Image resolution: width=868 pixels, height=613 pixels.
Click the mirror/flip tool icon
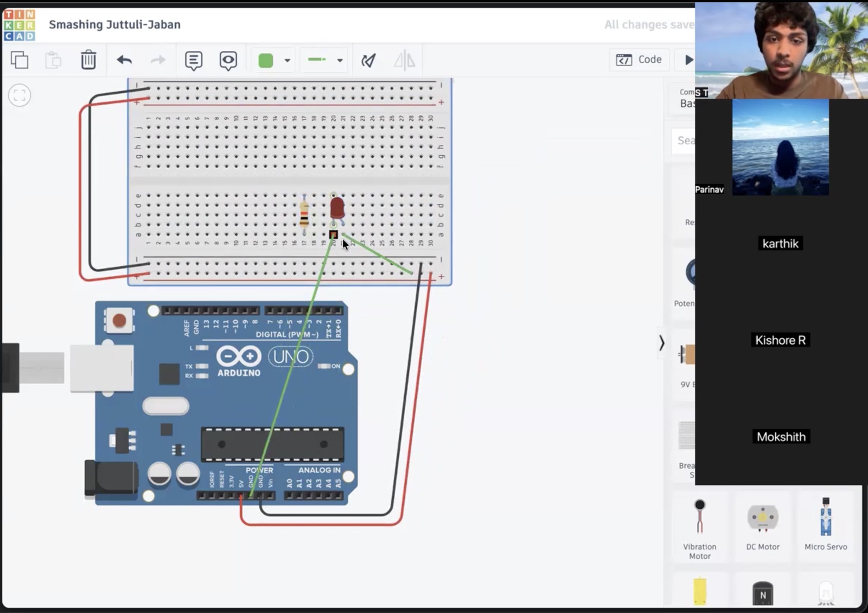point(404,60)
